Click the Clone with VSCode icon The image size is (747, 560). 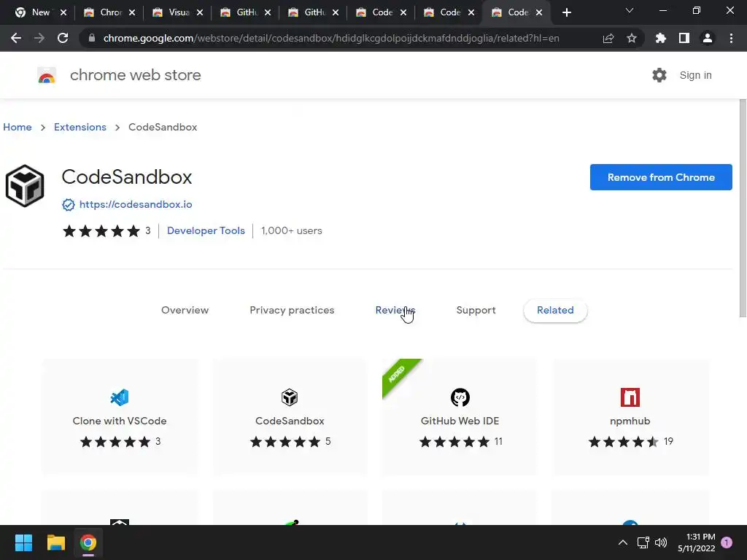pos(120,397)
